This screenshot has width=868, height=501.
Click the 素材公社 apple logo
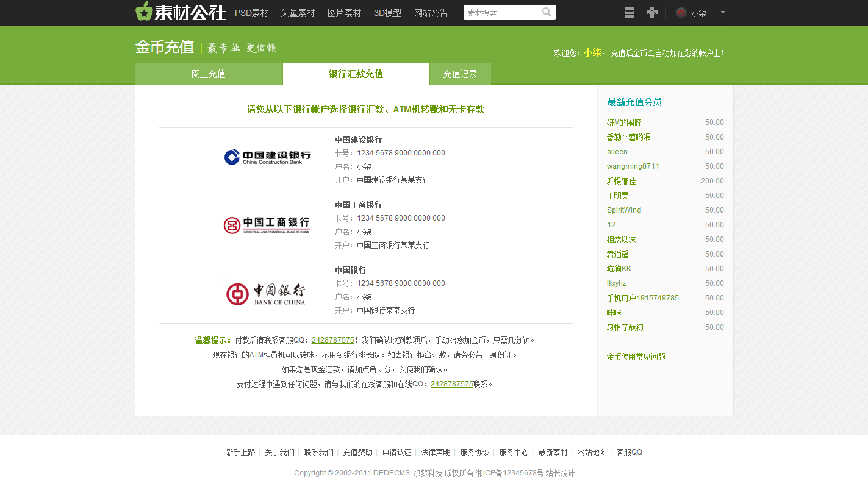[x=144, y=12]
